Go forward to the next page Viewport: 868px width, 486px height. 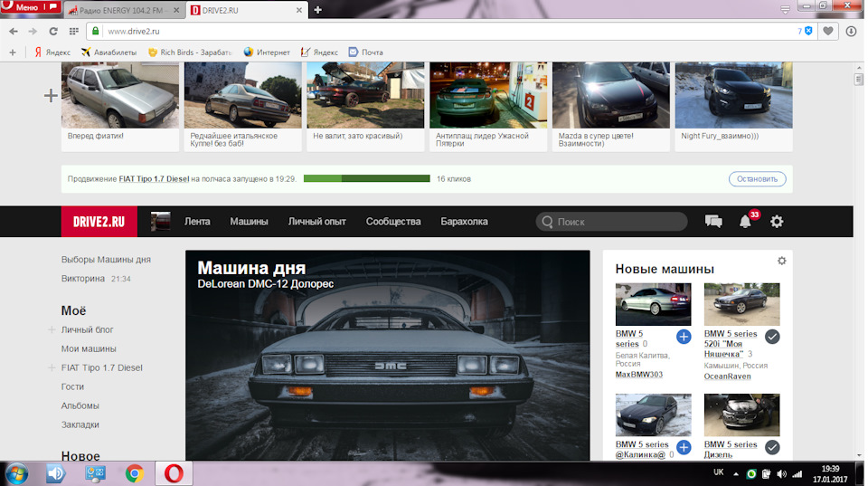(33, 32)
